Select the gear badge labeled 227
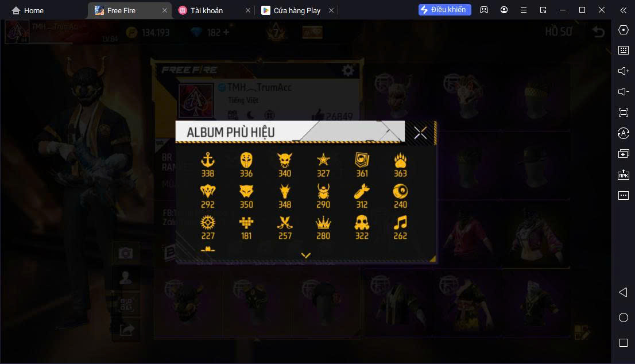The width and height of the screenshot is (635, 364). [x=208, y=227]
